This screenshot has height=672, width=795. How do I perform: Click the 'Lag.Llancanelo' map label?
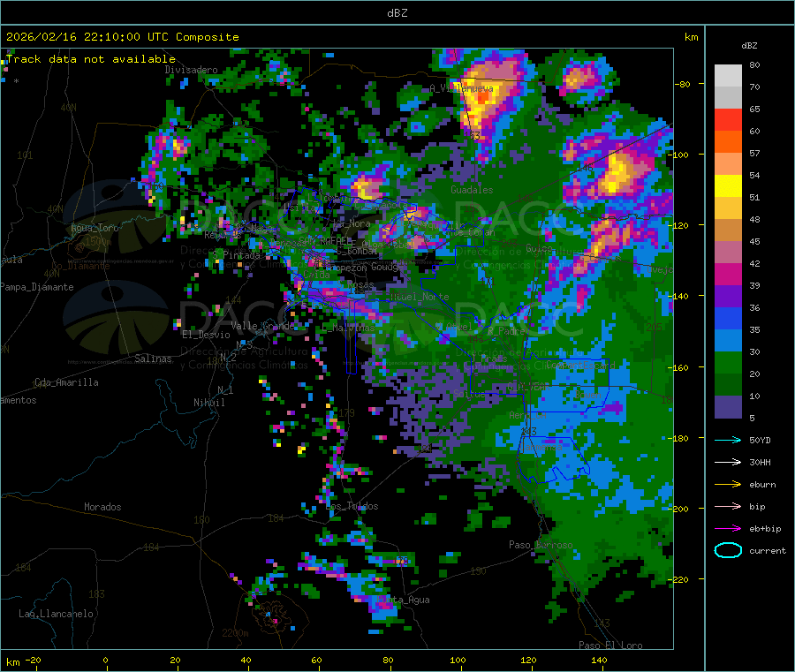click(56, 614)
